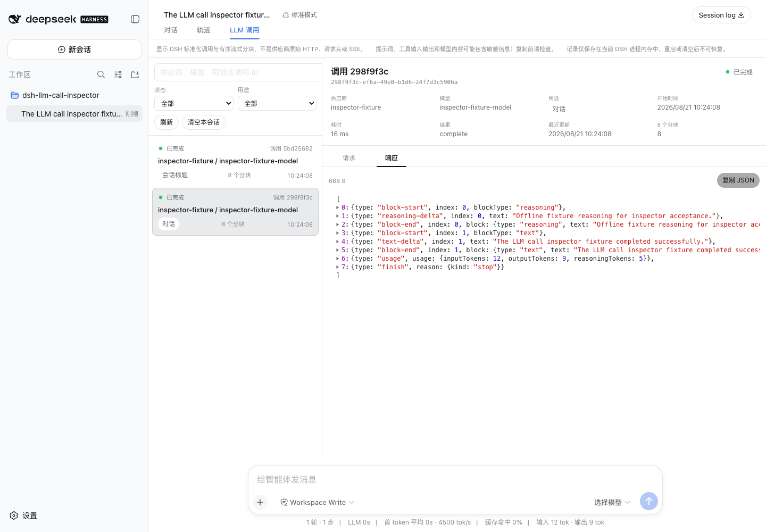The image size is (766, 532).
Task: Open the Workspace Write permission dropdown
Action: pyautogui.click(x=318, y=502)
